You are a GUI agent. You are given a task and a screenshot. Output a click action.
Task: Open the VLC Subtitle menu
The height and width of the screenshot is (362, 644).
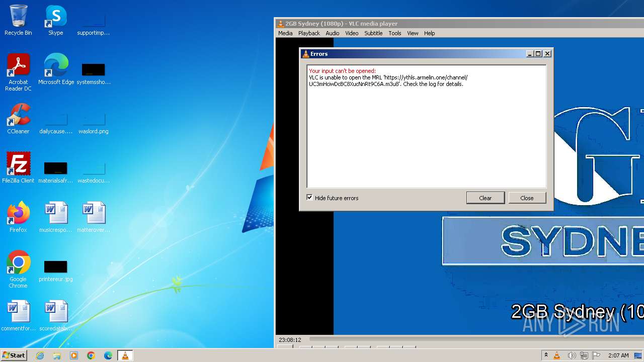click(373, 33)
